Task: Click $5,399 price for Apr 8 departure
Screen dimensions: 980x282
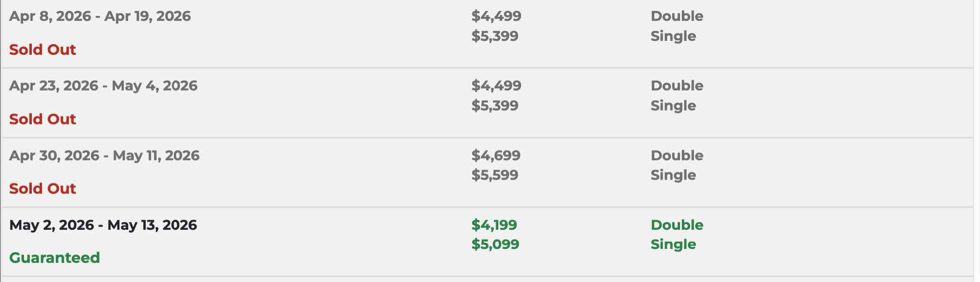Action: click(x=495, y=36)
